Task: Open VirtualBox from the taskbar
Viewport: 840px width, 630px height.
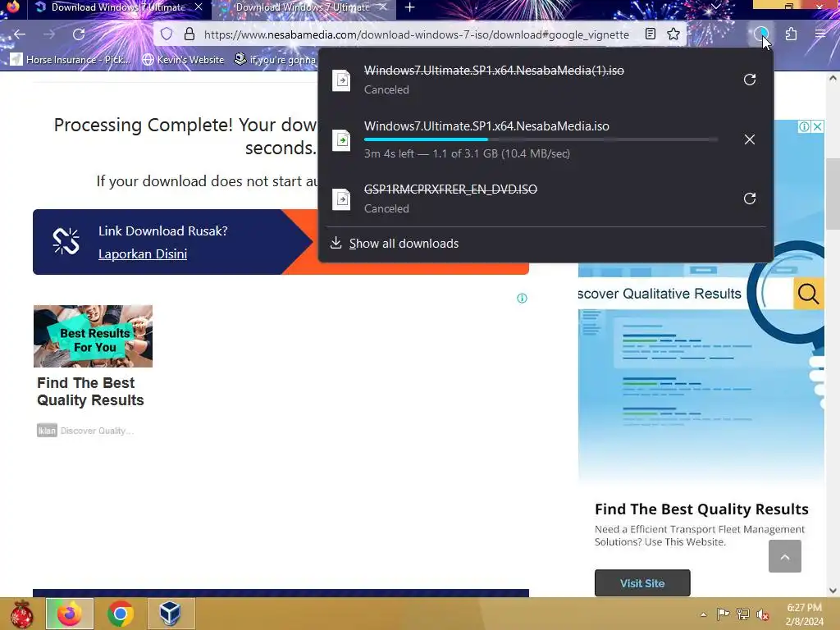Action: pyautogui.click(x=171, y=614)
